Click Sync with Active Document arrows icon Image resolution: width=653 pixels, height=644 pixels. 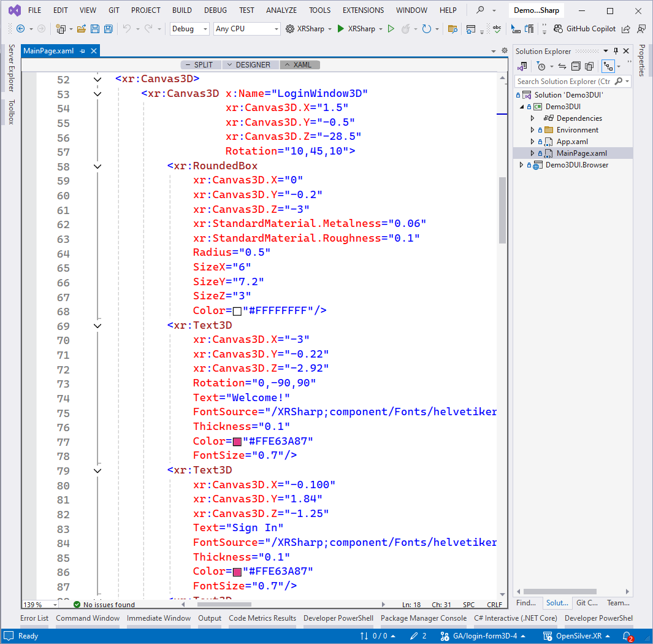[562, 66]
